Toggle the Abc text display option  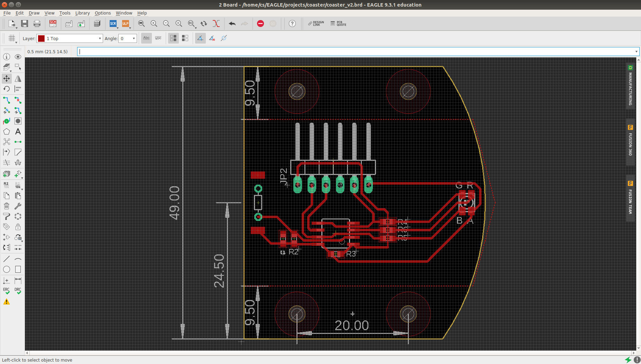tap(146, 38)
